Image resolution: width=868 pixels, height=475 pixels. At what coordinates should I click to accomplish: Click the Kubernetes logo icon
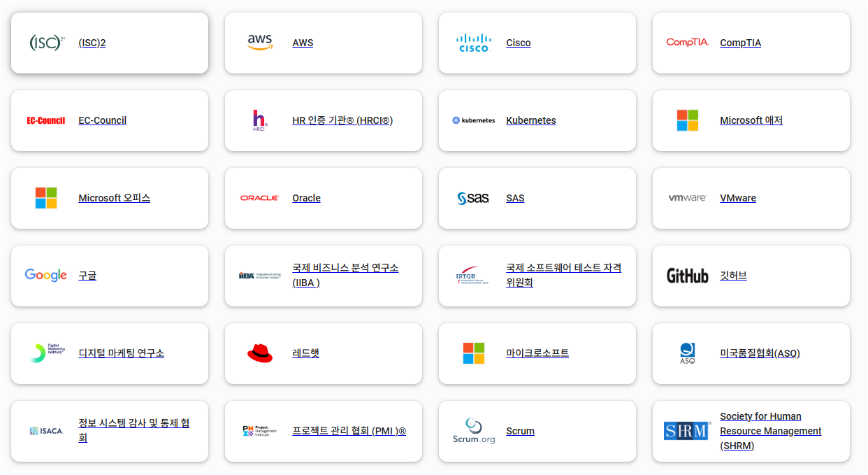(474, 120)
